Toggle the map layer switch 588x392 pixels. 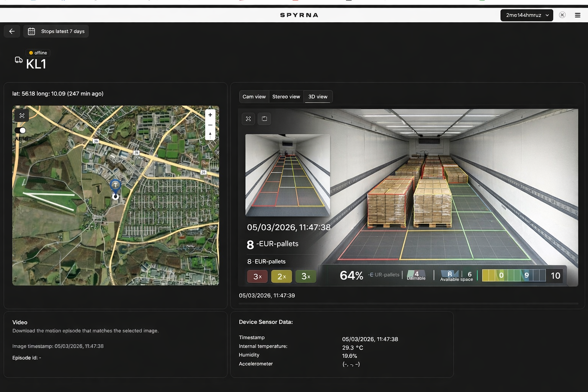click(x=20, y=131)
